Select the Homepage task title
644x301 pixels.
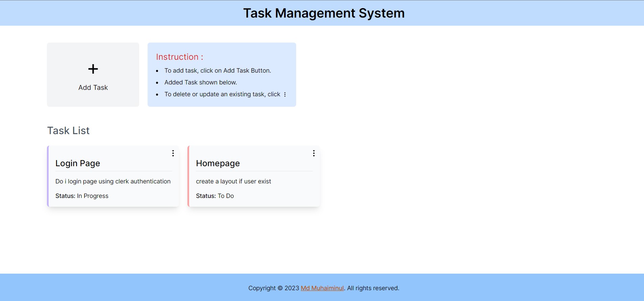218,163
